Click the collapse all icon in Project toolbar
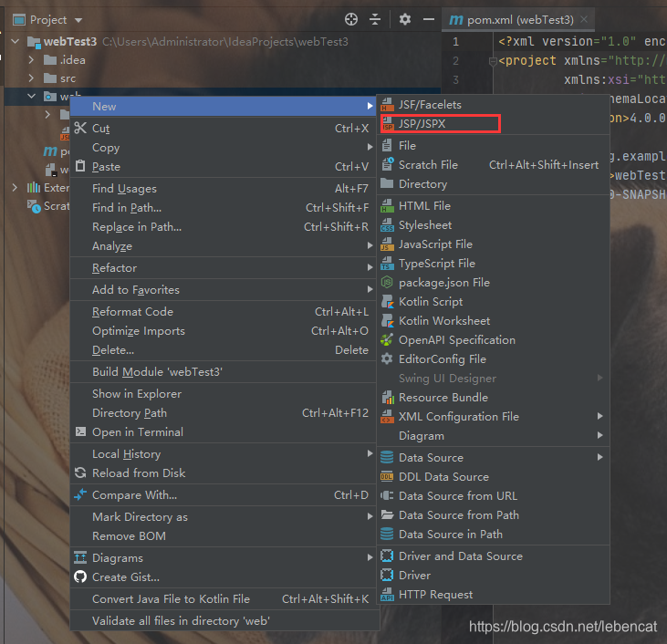This screenshot has height=644, width=667. (375, 19)
